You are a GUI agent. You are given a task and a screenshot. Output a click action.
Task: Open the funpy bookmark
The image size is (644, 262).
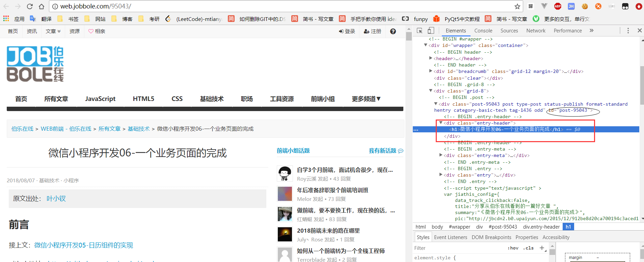(x=415, y=19)
